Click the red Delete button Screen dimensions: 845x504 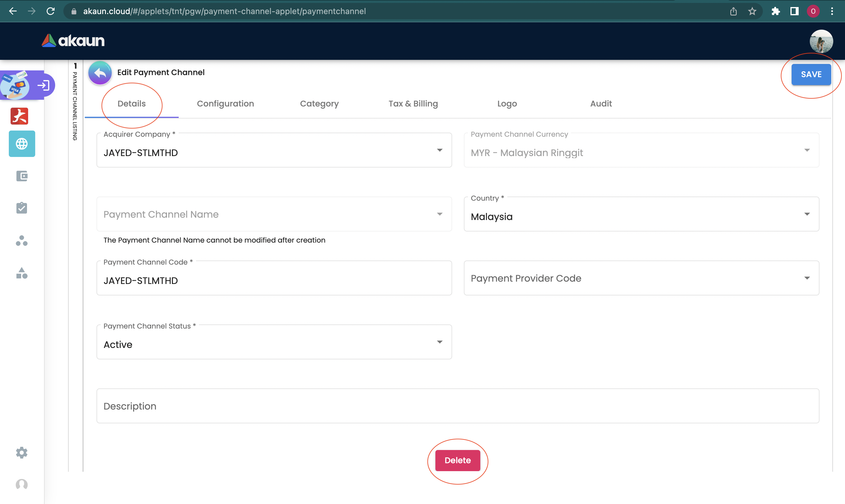click(457, 460)
